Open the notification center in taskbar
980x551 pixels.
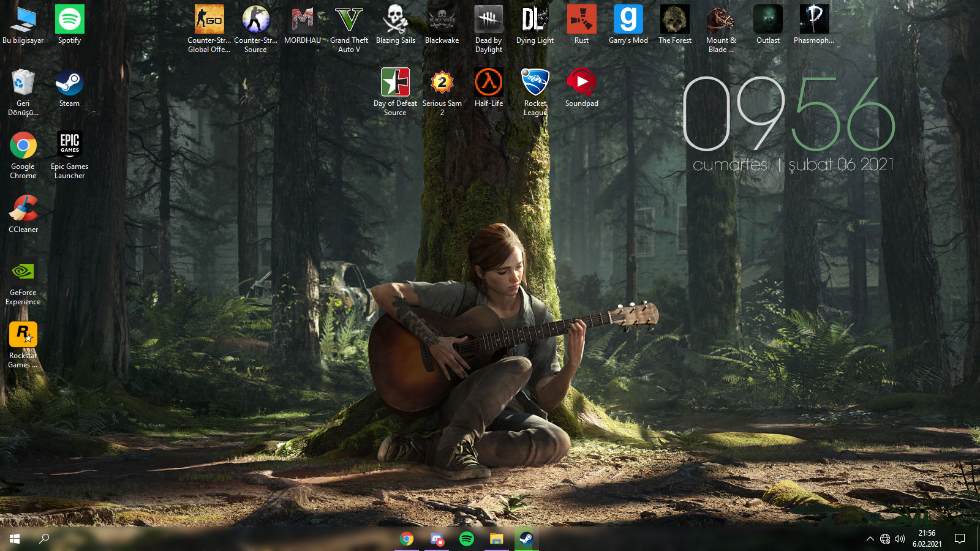tap(960, 539)
